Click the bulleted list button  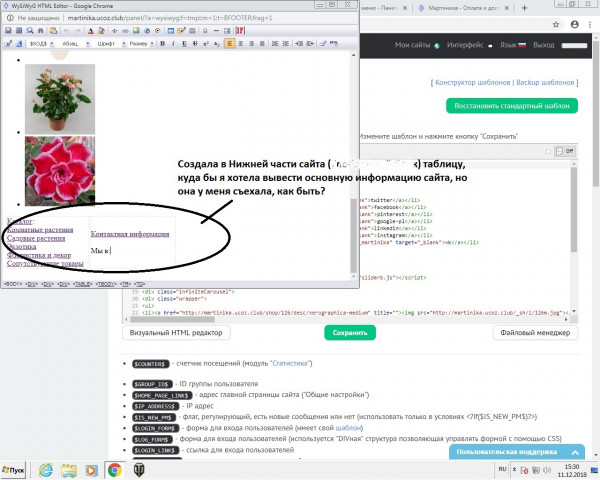285,44
